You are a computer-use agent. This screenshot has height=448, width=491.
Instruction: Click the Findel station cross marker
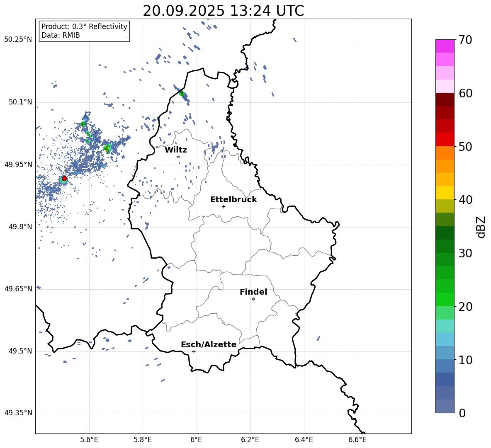[x=253, y=299]
